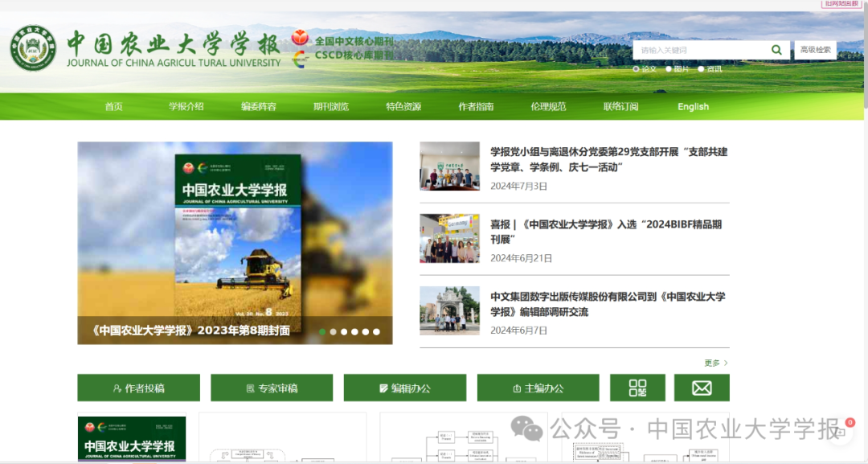Click the June 7 news thumbnail
Viewport: 868px width, 464px height.
449,310
